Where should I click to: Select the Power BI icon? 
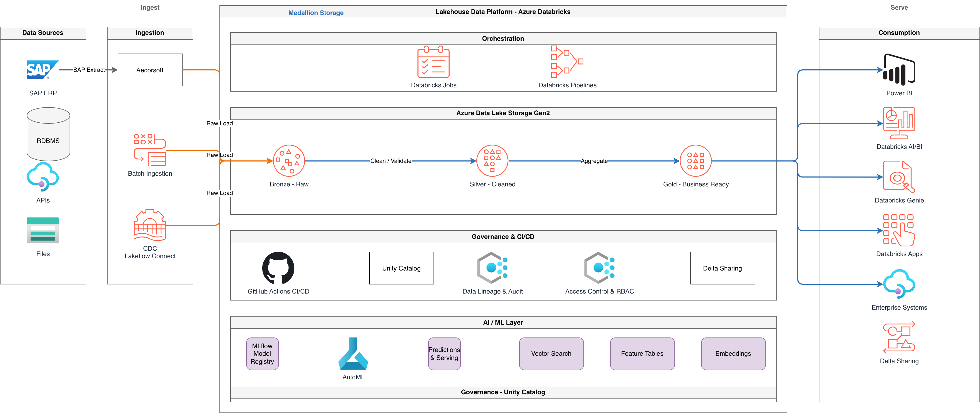click(899, 70)
